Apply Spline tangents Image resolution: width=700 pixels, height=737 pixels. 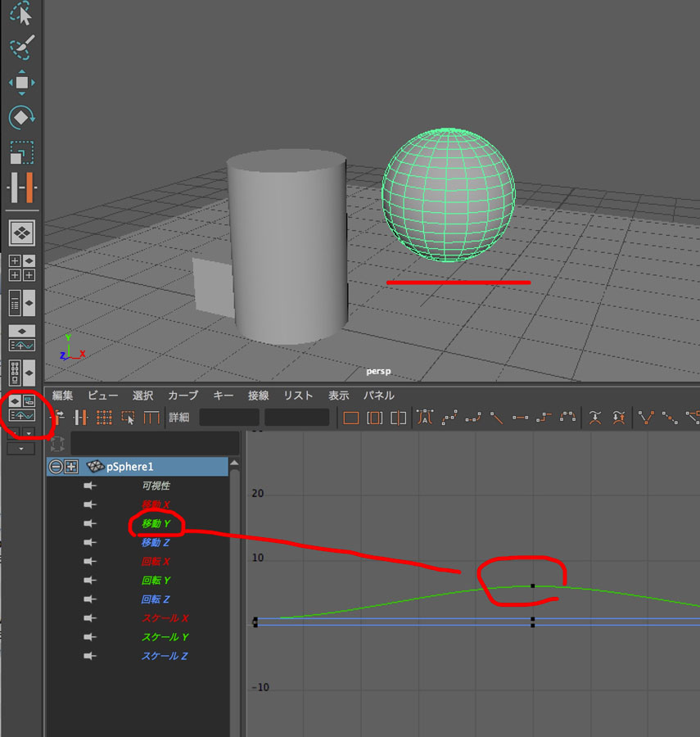point(449,418)
